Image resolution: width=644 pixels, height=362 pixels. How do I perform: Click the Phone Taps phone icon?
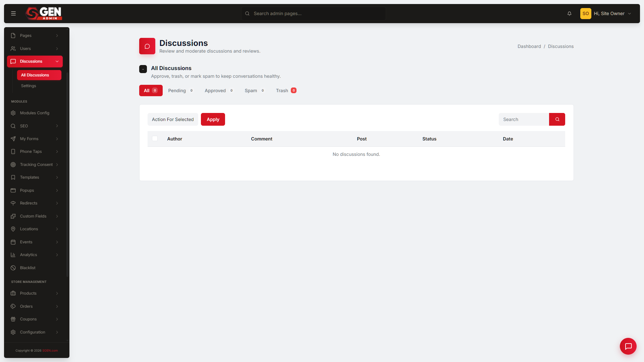(13, 152)
